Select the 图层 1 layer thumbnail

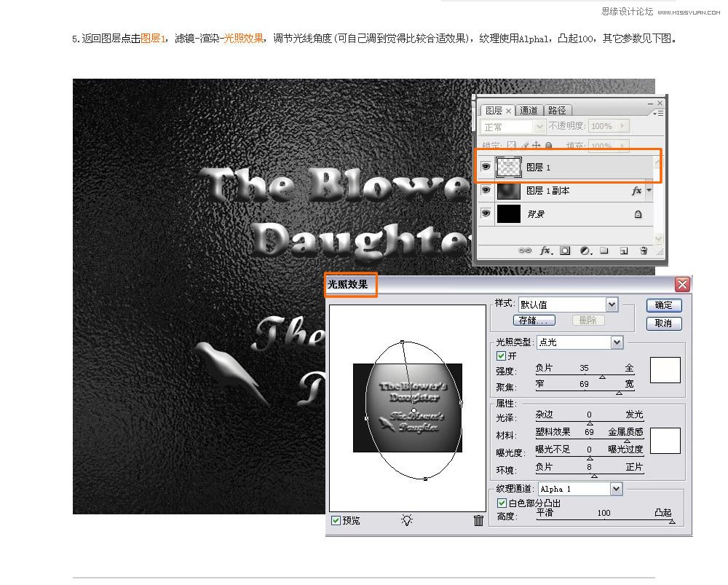[x=508, y=167]
